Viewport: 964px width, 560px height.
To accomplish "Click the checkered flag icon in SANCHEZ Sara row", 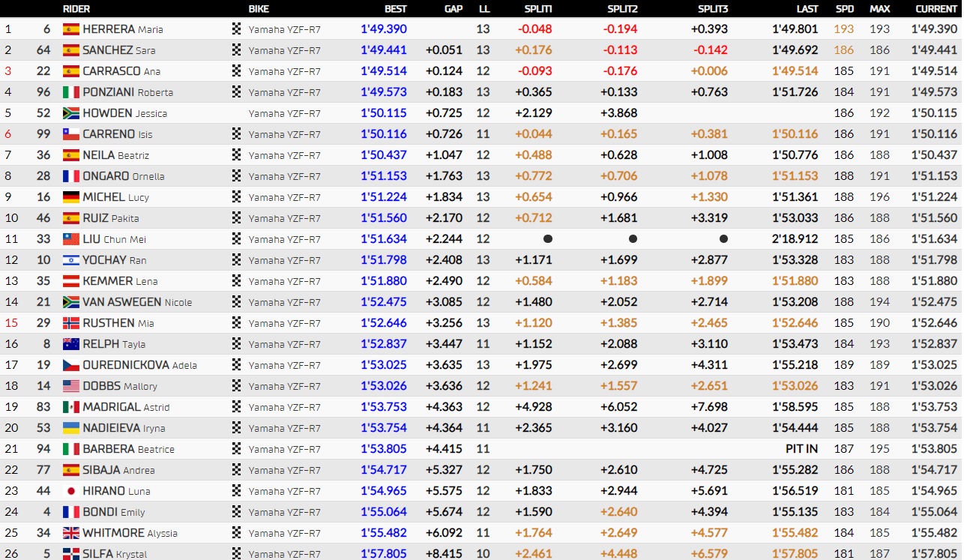I will coord(237,50).
